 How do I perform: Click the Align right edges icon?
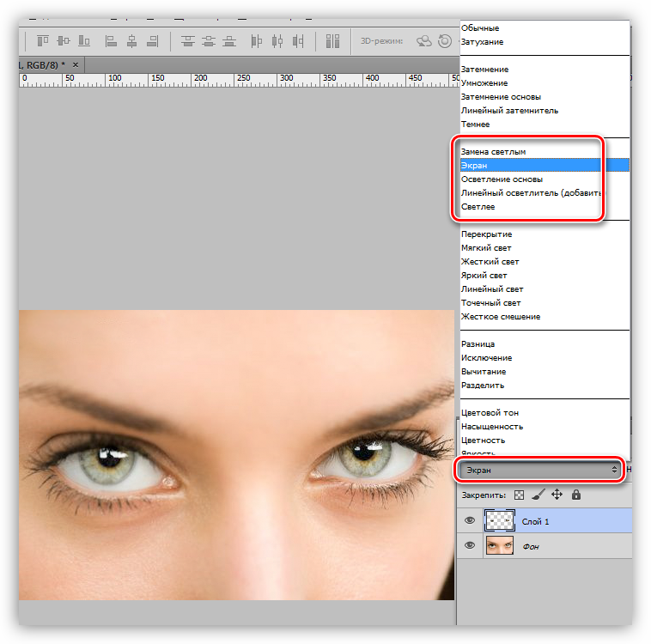153,40
